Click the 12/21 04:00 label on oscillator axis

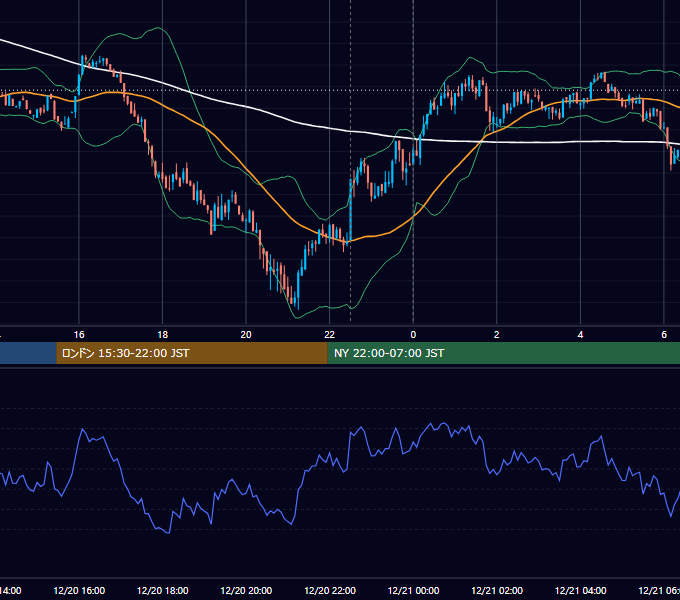coord(581,590)
